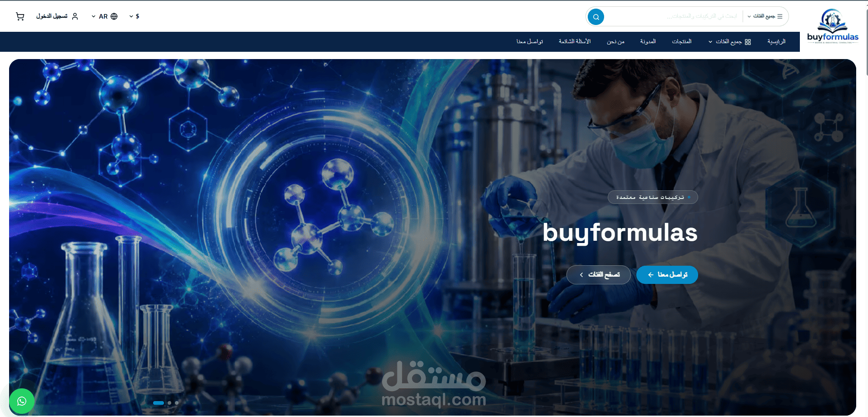Open the AR language dropdown
The height and width of the screenshot is (417, 868).
pyautogui.click(x=104, y=16)
